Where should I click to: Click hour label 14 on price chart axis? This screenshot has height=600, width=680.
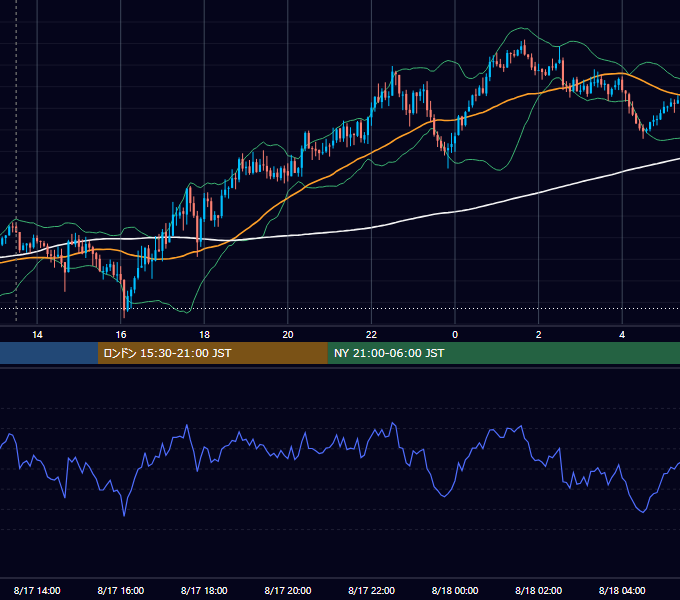37,335
